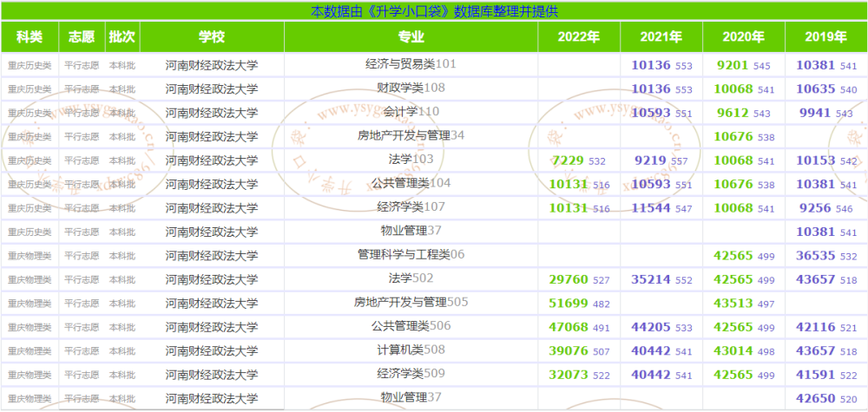Click the 科类 column header
868x412 pixels.
[30, 37]
